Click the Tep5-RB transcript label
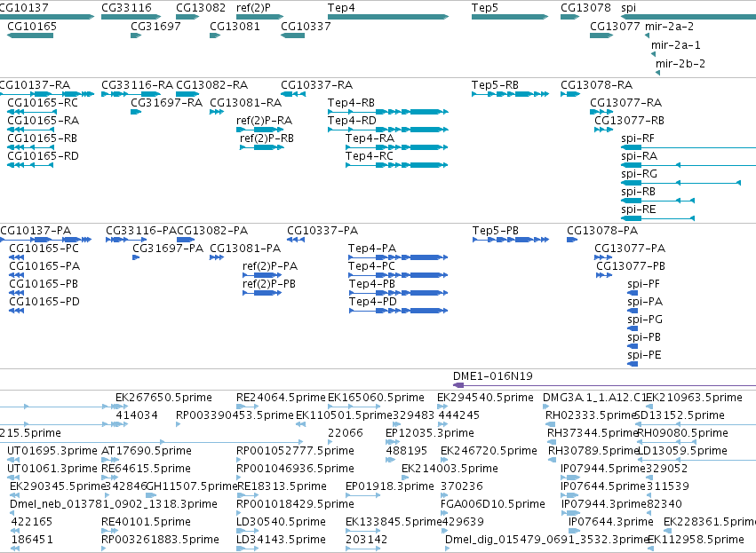This screenshot has height=553, width=756. pos(495,85)
